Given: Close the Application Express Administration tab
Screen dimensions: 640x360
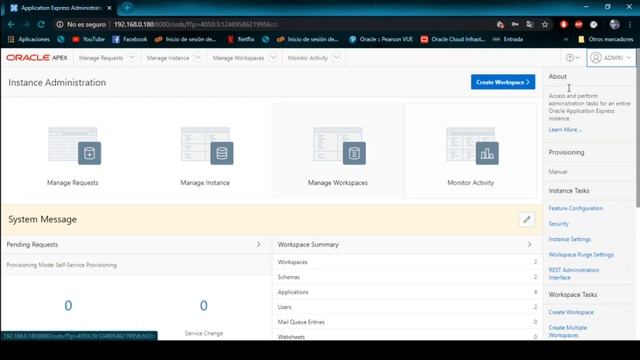Looking at the screenshot, I should click(x=109, y=8).
